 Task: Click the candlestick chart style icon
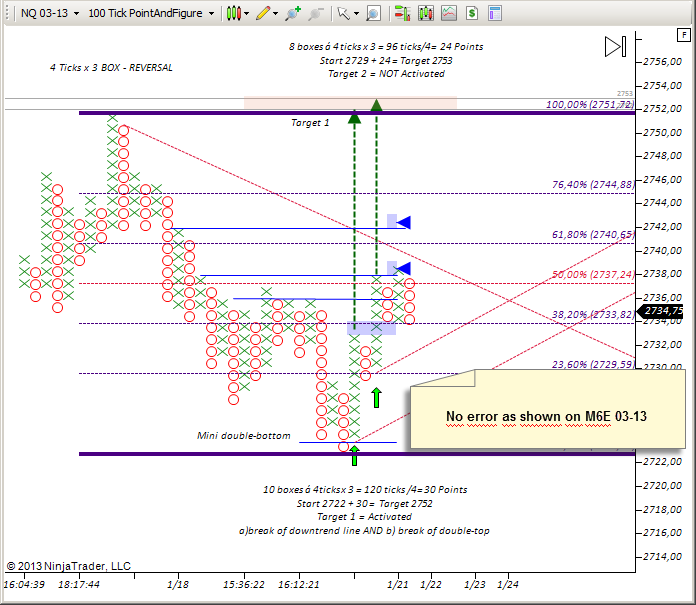[x=233, y=13]
